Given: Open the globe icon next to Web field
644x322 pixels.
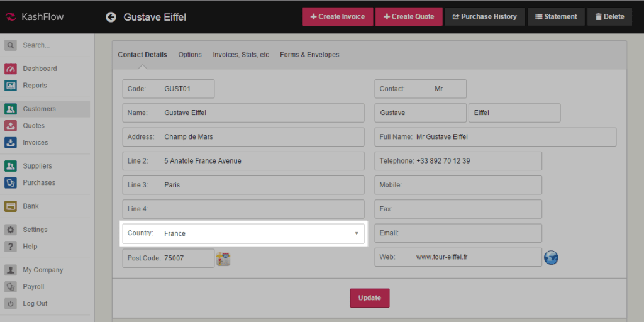Looking at the screenshot, I should click(x=551, y=258).
